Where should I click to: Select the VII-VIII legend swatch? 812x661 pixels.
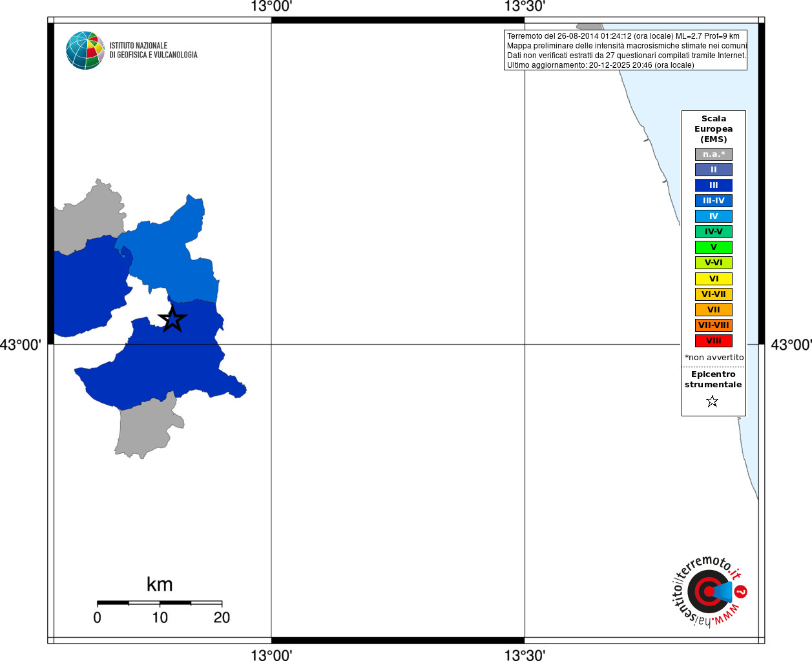pyautogui.click(x=714, y=325)
